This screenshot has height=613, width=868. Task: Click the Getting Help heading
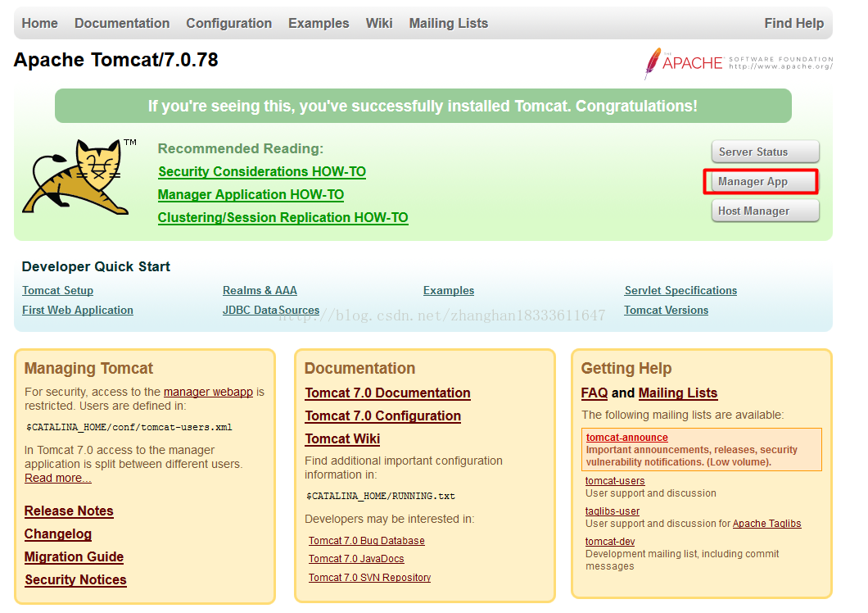[626, 369]
